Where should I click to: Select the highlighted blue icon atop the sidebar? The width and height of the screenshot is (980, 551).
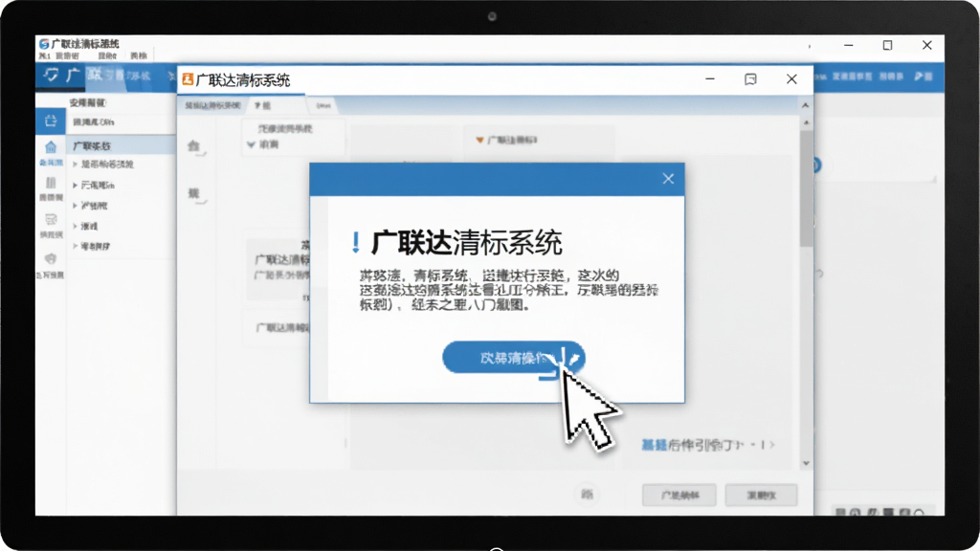(51, 120)
